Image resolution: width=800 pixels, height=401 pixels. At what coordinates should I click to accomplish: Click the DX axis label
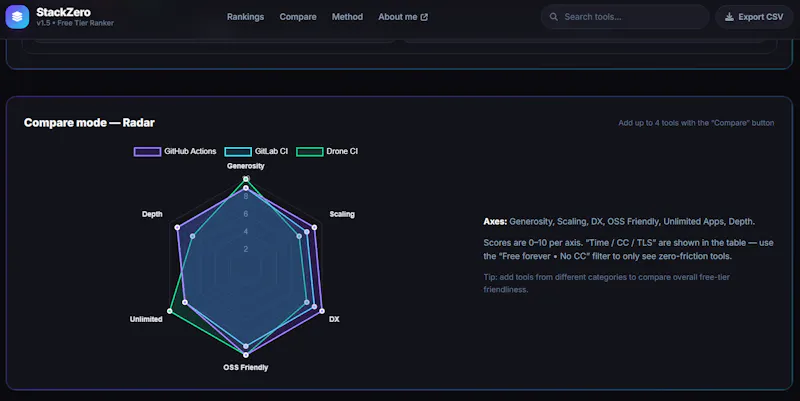[x=334, y=319]
